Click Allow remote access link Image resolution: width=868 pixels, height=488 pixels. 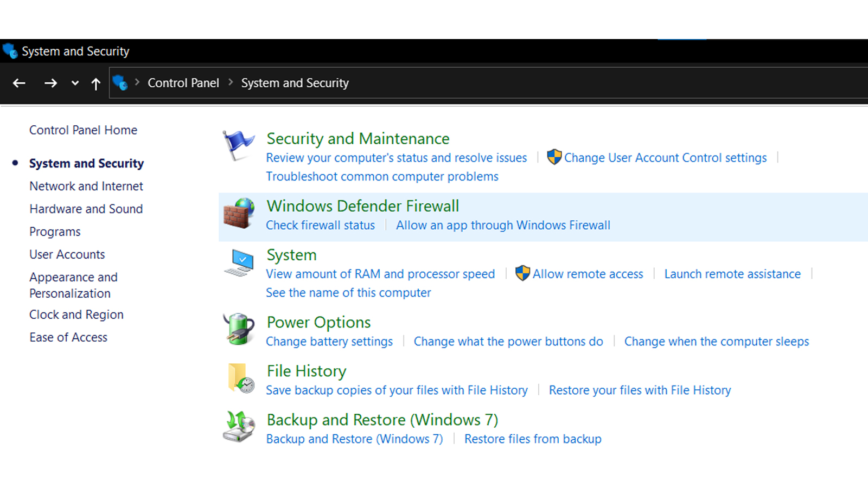pyautogui.click(x=588, y=274)
